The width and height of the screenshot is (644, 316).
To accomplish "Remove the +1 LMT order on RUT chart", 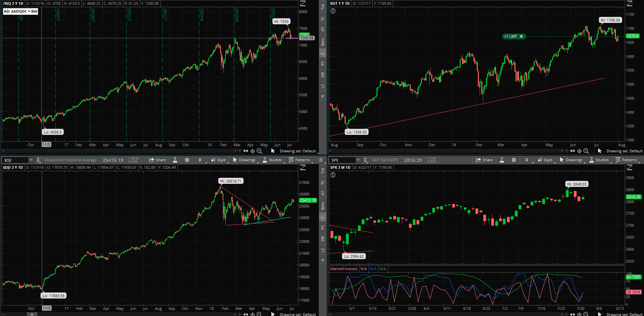I will coord(521,36).
